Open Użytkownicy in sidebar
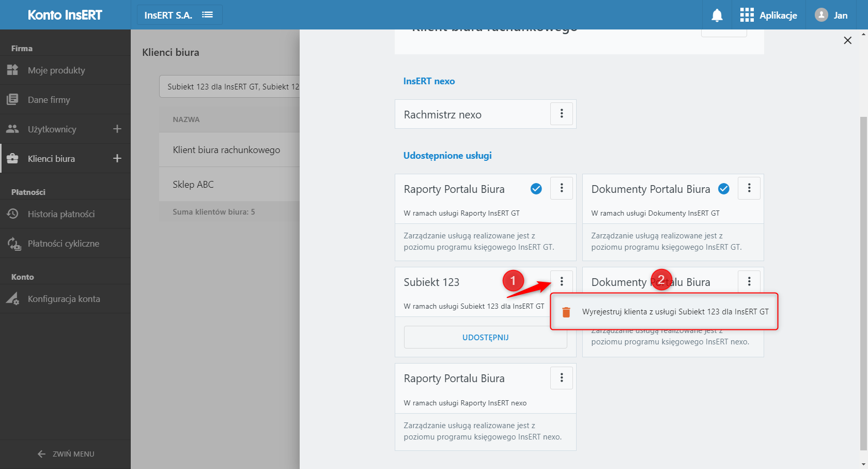The height and width of the screenshot is (469, 868). pos(52,129)
